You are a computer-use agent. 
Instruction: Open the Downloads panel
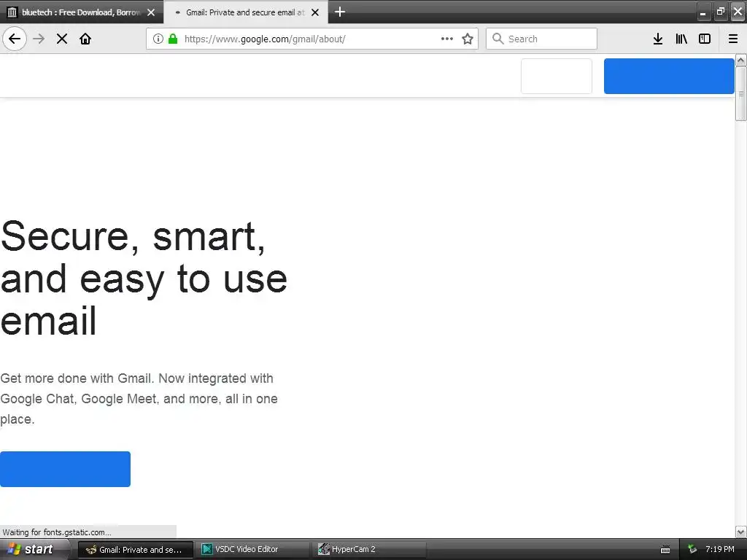[x=658, y=39]
